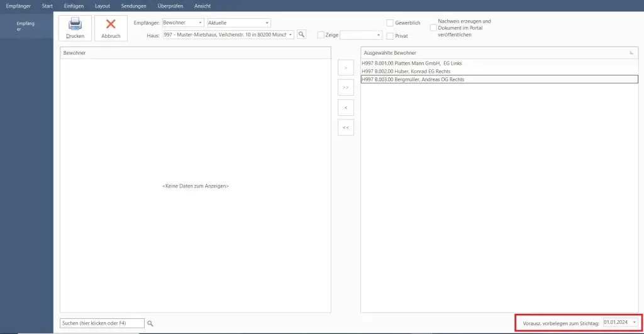Select row Platten Mann GmbH, EG Links
The width and height of the screenshot is (644, 334).
click(499, 64)
